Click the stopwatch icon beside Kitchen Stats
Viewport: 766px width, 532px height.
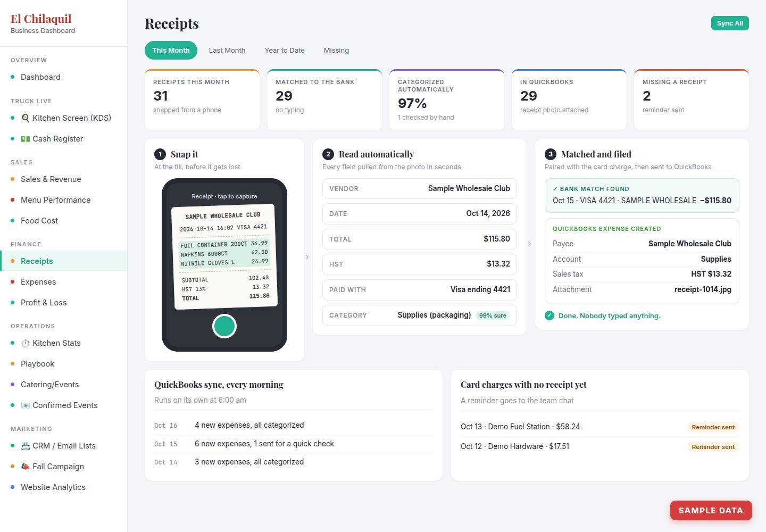pos(25,343)
